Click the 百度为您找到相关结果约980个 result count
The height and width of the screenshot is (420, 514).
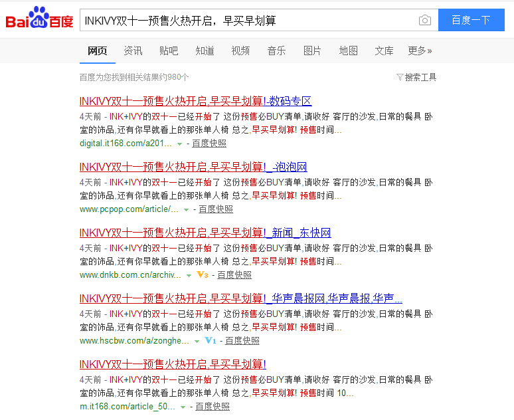click(x=134, y=78)
